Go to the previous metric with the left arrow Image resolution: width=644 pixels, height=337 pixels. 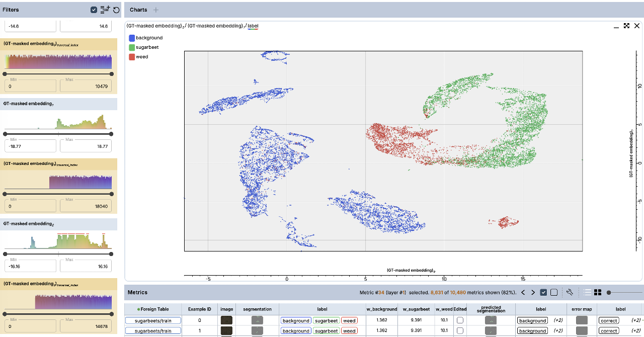tap(523, 292)
